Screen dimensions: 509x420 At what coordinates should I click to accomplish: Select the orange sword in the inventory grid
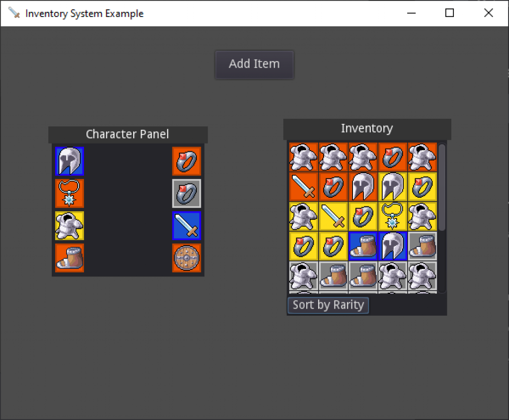point(303,187)
